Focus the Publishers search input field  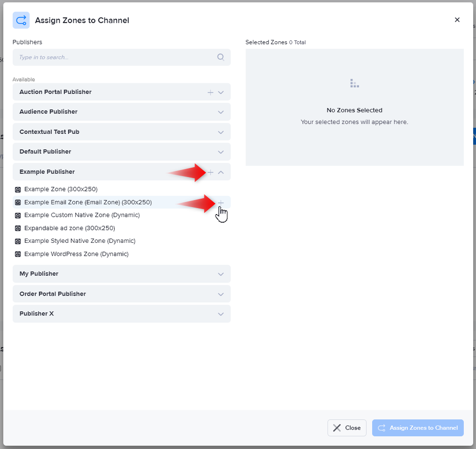pyautogui.click(x=121, y=57)
